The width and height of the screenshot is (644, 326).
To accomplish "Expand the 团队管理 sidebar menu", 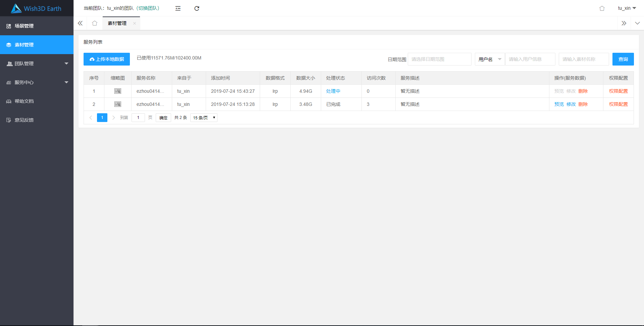I will (37, 64).
